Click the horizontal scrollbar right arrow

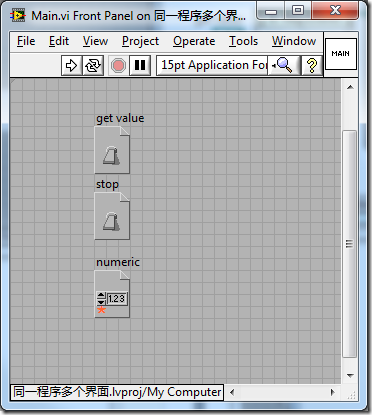click(332, 392)
